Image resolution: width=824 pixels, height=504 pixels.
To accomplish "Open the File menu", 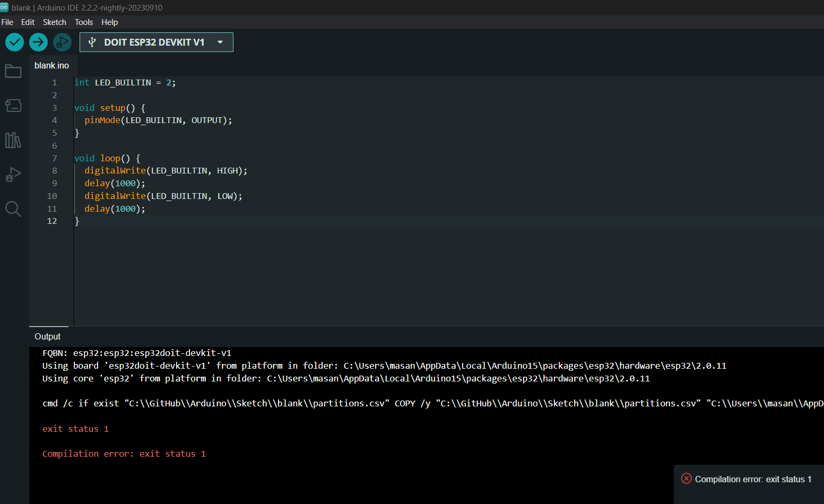I will [7, 22].
